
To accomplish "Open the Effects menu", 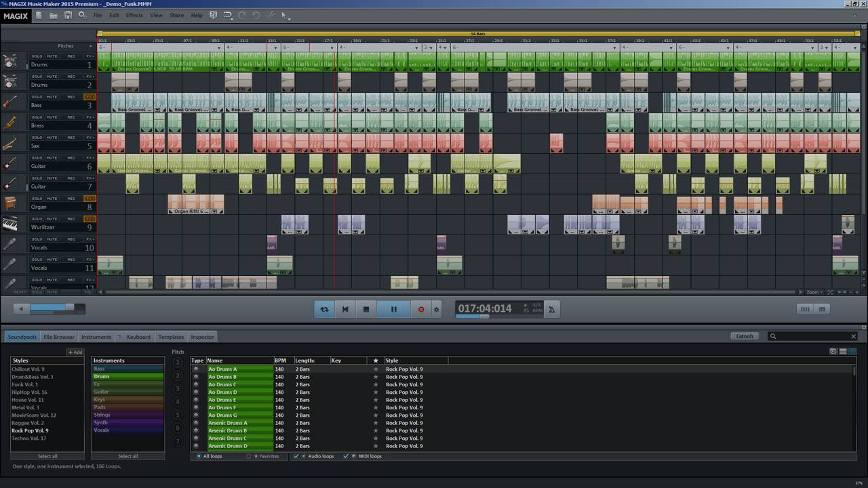I will coord(134,15).
